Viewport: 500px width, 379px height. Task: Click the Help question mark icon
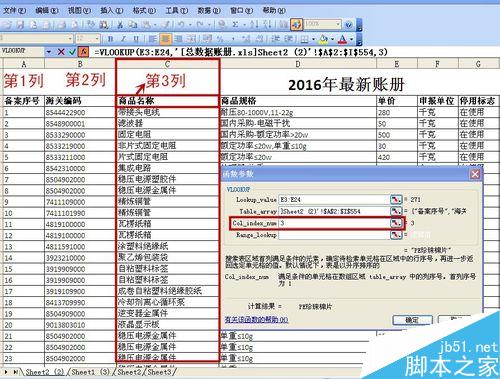tap(348, 25)
